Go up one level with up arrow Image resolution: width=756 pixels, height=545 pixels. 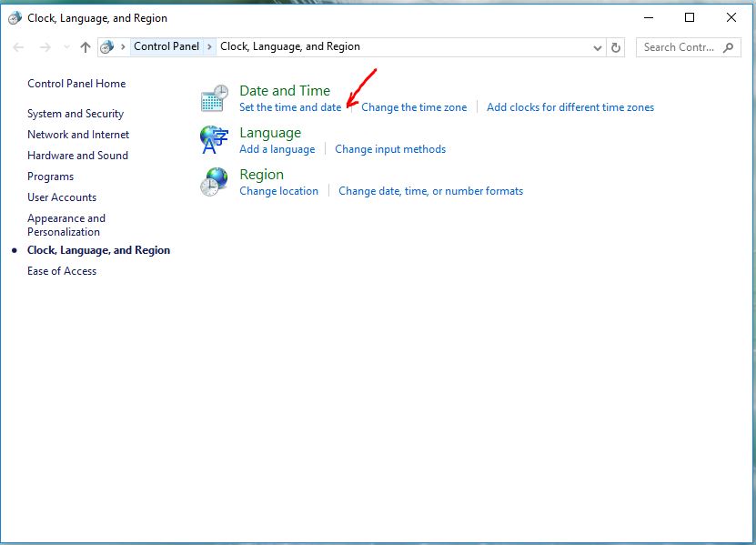coord(86,47)
